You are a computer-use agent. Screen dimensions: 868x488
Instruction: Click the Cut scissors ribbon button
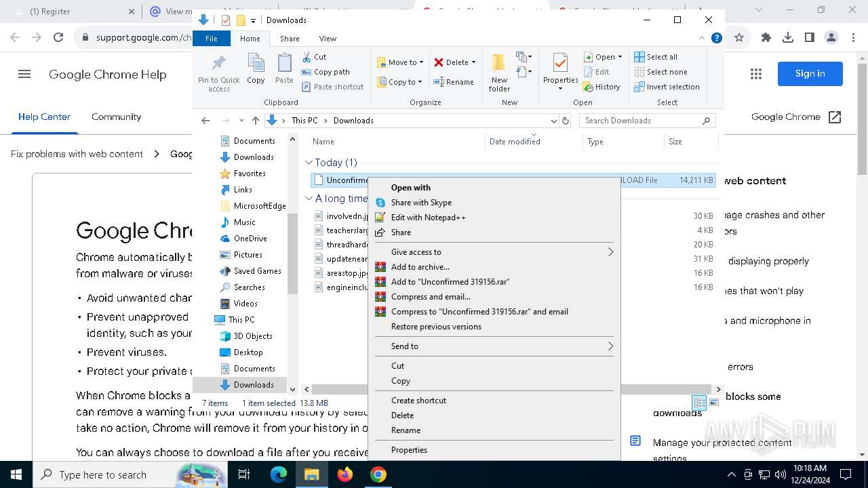(314, 57)
